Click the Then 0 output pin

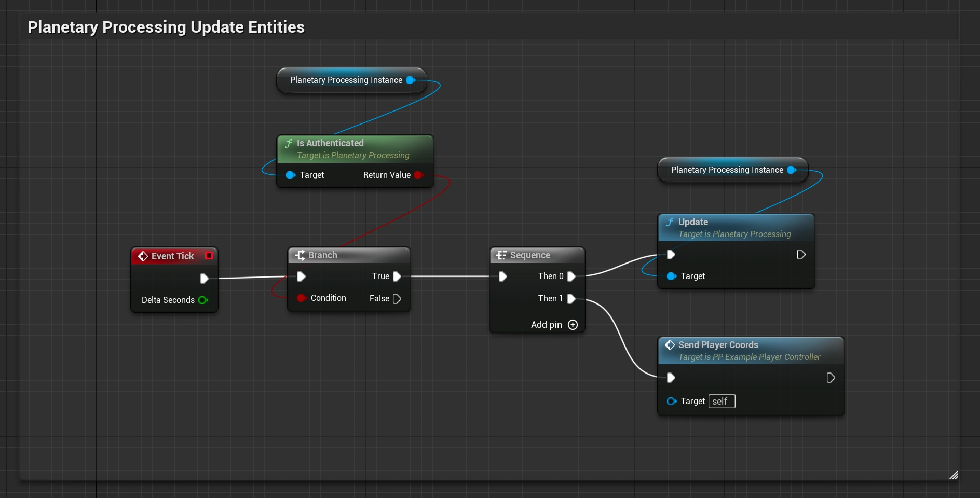point(571,276)
